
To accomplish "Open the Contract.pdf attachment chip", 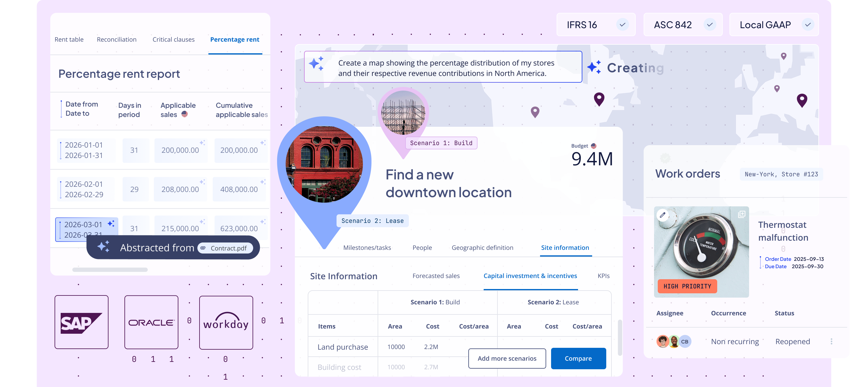I will point(225,248).
